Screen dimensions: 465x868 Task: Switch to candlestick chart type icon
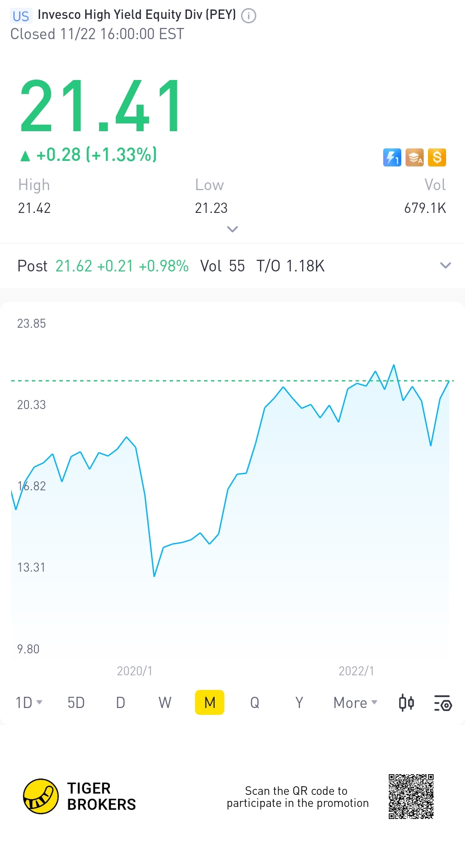(x=406, y=703)
